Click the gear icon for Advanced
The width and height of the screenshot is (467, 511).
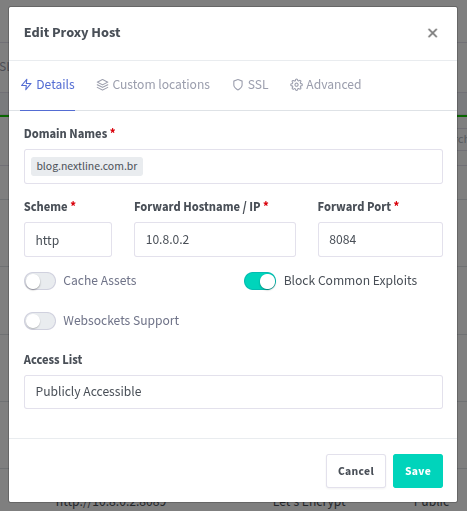(x=296, y=85)
